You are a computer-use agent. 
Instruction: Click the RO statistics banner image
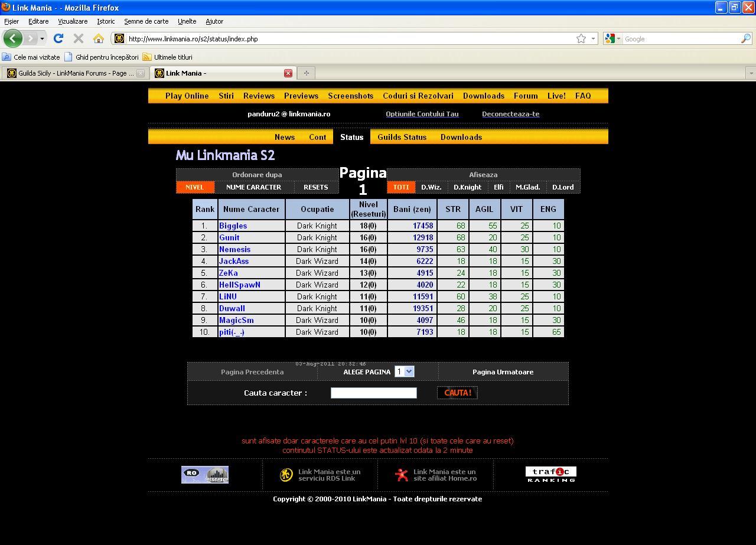pos(205,475)
